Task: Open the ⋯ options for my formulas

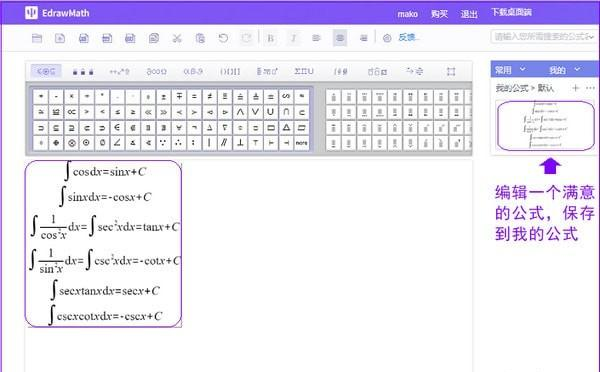Action: 590,88
